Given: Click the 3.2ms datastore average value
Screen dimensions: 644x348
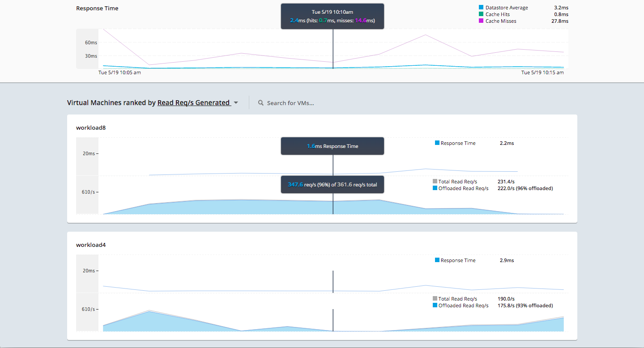Looking at the screenshot, I should click(561, 8).
